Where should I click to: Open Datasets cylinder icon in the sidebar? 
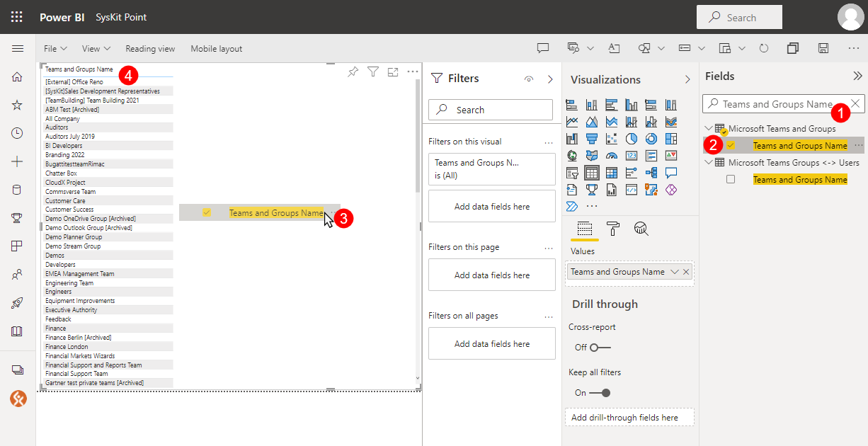18,190
